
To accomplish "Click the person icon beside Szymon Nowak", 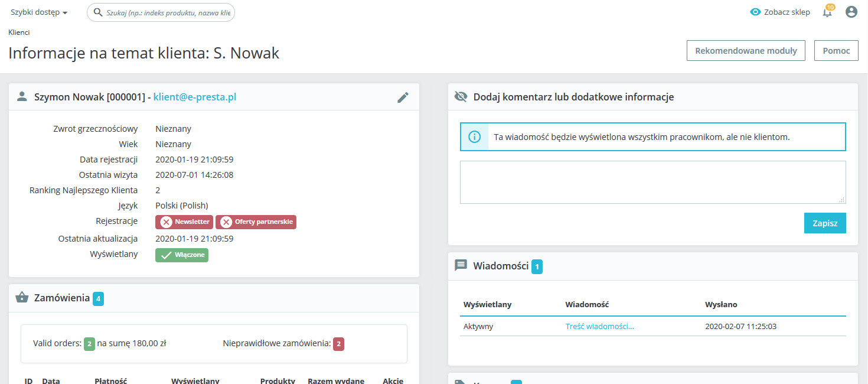I will tap(22, 97).
